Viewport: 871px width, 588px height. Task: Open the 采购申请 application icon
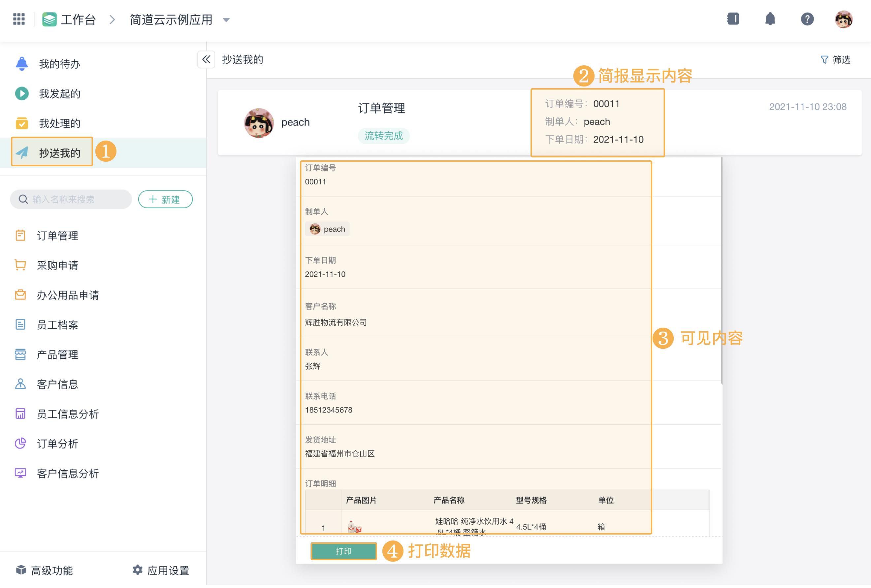[x=20, y=265]
